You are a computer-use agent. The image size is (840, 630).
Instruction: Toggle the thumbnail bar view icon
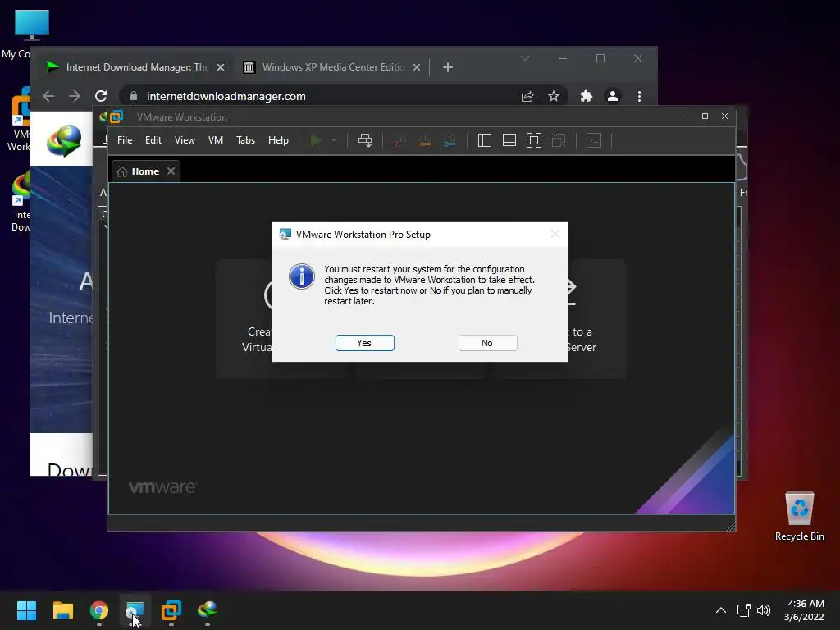[x=509, y=140]
